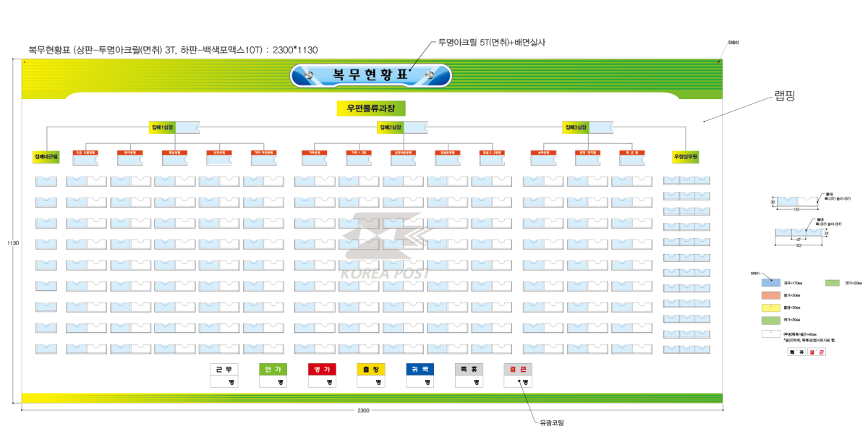The image size is (868, 437).
Task: Click the name pocket beside 집배1실장
Action: (189, 127)
